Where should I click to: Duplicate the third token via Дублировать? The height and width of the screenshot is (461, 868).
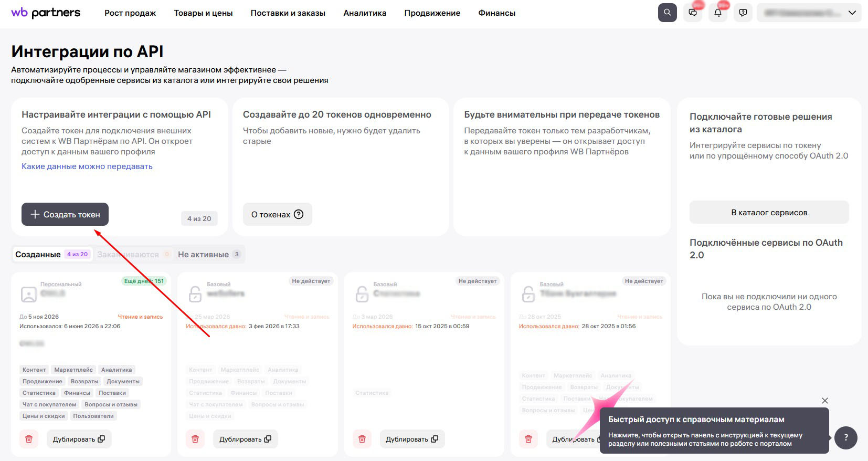tap(412, 439)
